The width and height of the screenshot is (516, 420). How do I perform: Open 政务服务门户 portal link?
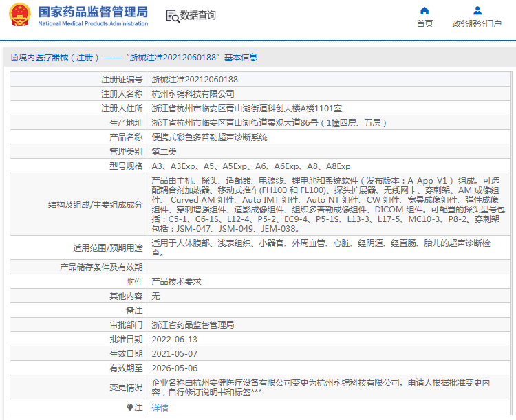tap(477, 24)
